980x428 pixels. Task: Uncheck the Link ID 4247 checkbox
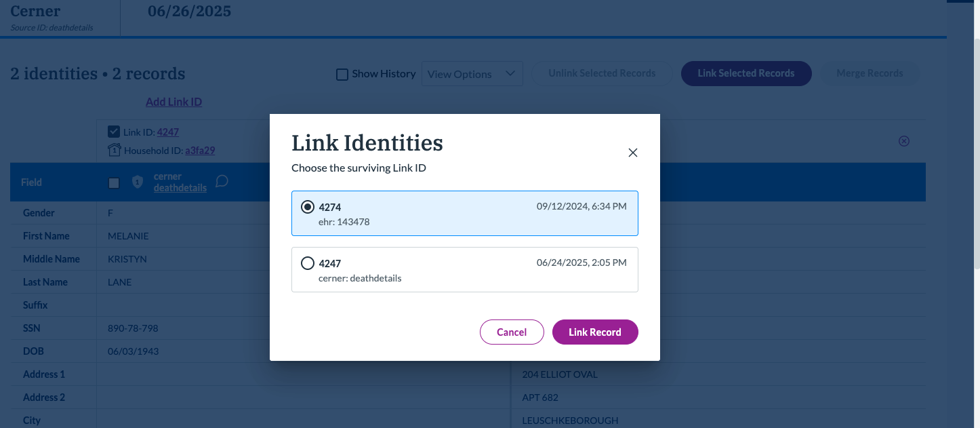(x=114, y=132)
